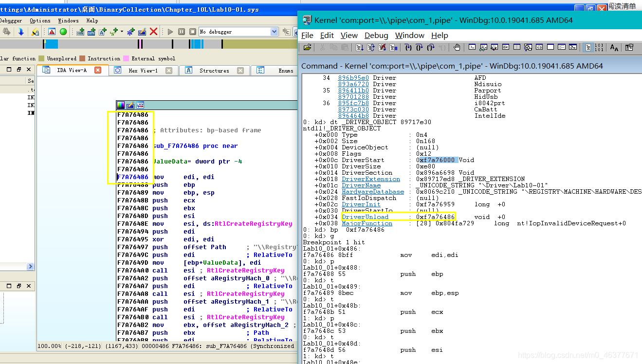Open the Disassembly window icon in WinDbg
This screenshot has height=364, width=642.
[539, 47]
